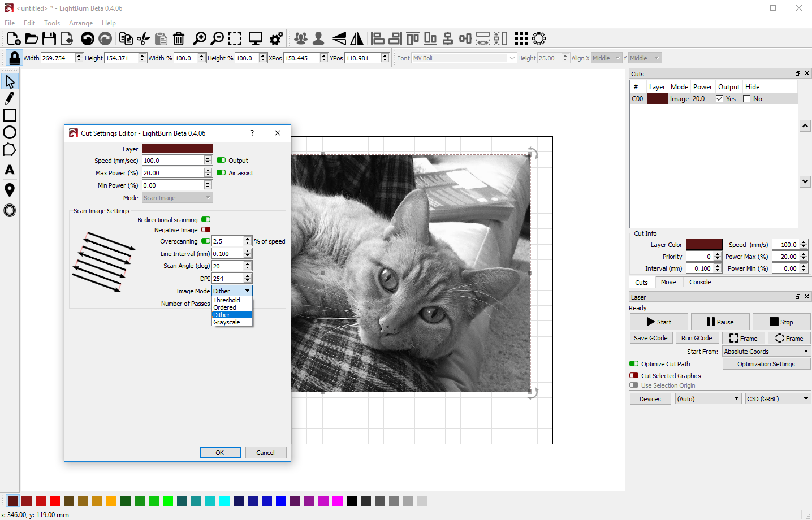Open the Circular Array tool

click(x=539, y=38)
